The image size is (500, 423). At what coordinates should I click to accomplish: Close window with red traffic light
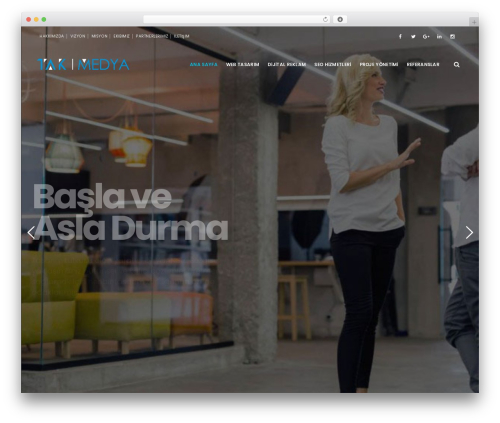click(29, 19)
